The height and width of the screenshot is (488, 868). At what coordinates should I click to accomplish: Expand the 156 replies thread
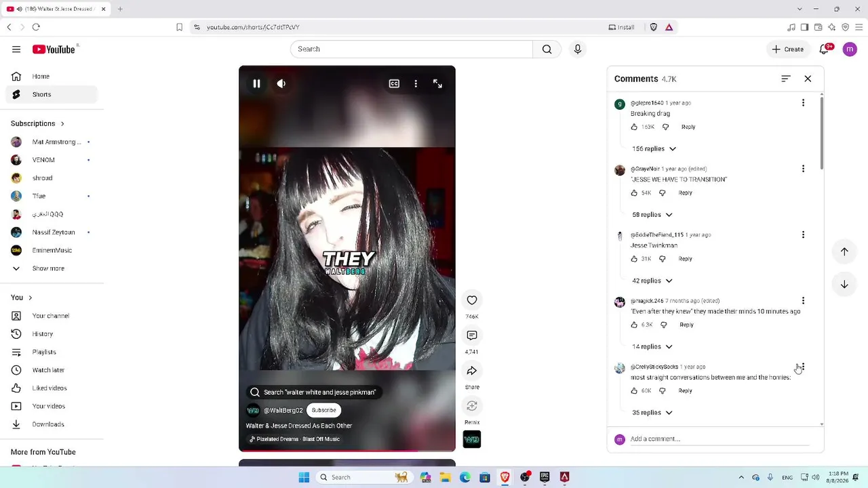click(654, 148)
